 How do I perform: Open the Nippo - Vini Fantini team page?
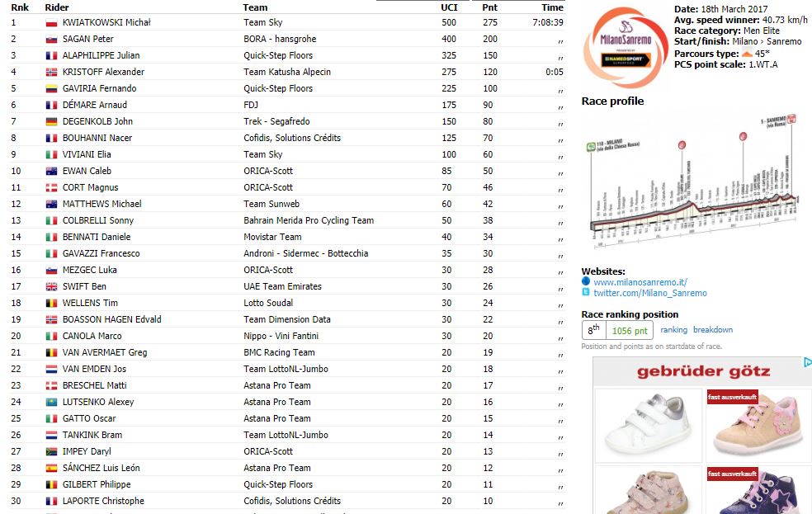tap(281, 336)
